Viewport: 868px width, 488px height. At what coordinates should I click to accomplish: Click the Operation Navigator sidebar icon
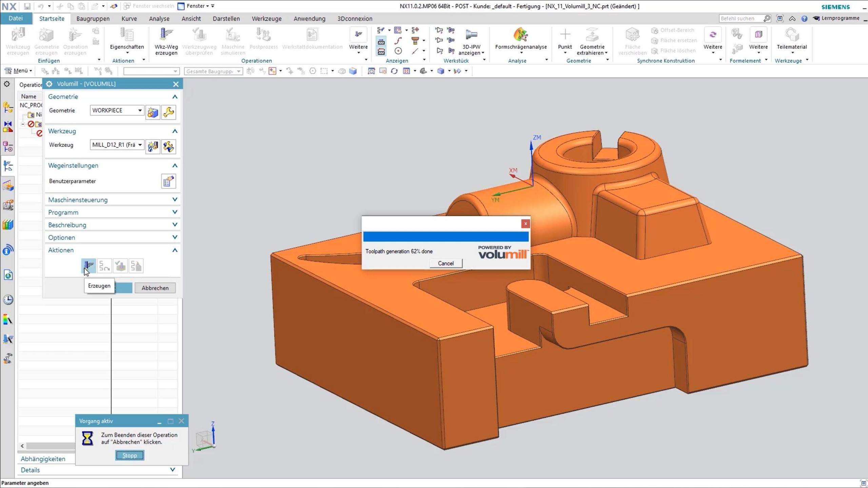(8, 166)
